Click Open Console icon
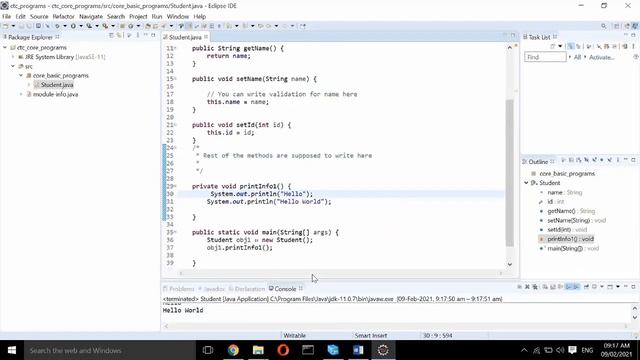 click(x=611, y=287)
